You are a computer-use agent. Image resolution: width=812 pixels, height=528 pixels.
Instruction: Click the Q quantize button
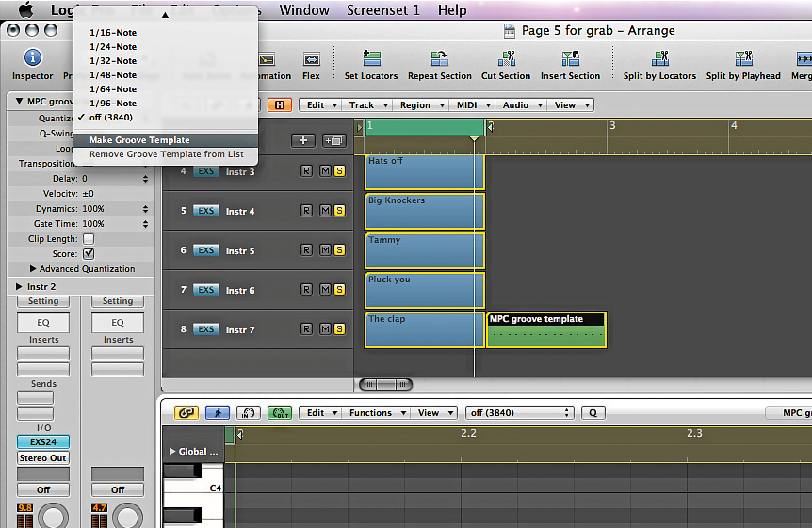point(593,412)
